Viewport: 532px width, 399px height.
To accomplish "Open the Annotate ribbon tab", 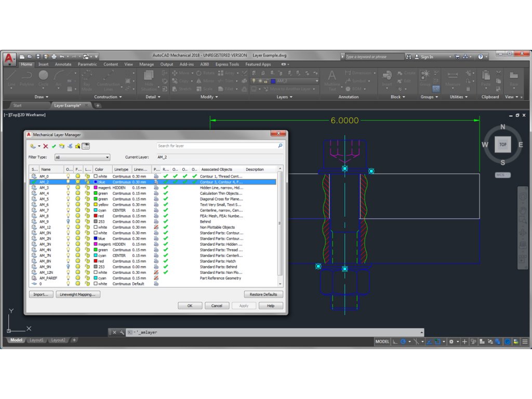I will [x=63, y=64].
